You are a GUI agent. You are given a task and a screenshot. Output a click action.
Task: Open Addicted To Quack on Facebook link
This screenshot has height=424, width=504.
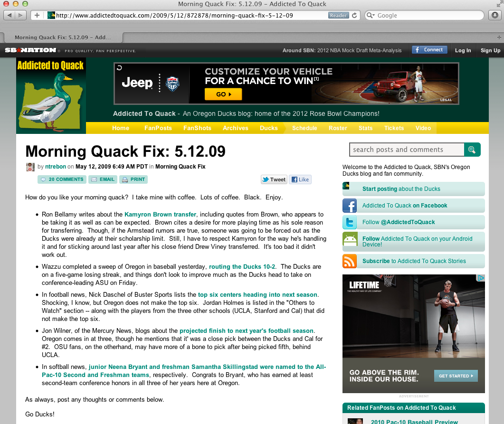click(405, 206)
